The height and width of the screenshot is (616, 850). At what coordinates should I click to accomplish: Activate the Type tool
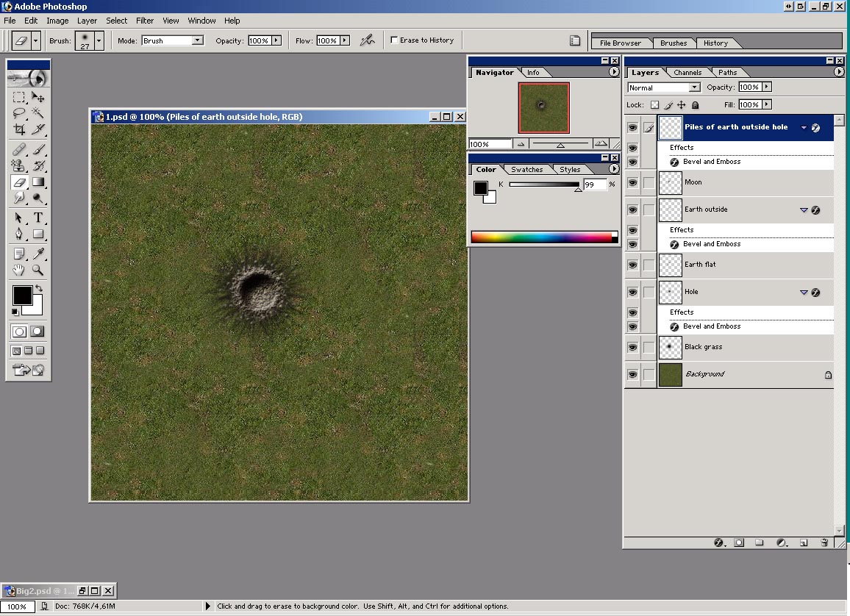point(38,218)
